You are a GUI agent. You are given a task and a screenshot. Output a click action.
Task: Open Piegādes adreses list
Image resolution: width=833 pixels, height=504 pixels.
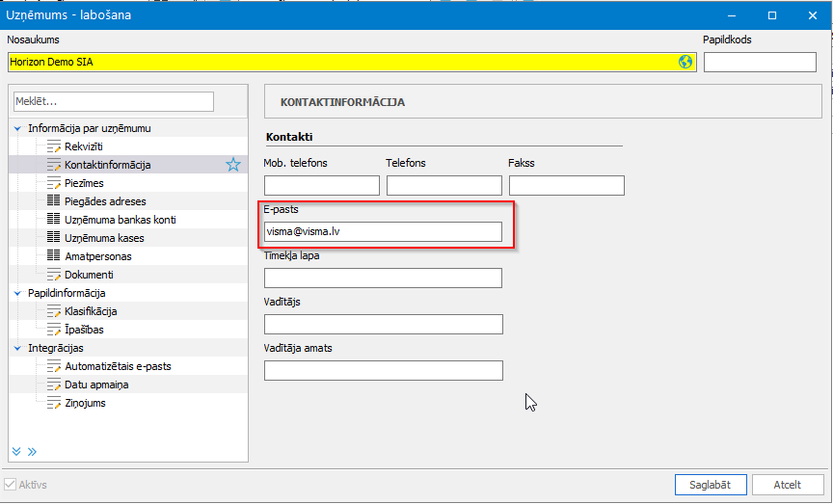[x=105, y=201]
